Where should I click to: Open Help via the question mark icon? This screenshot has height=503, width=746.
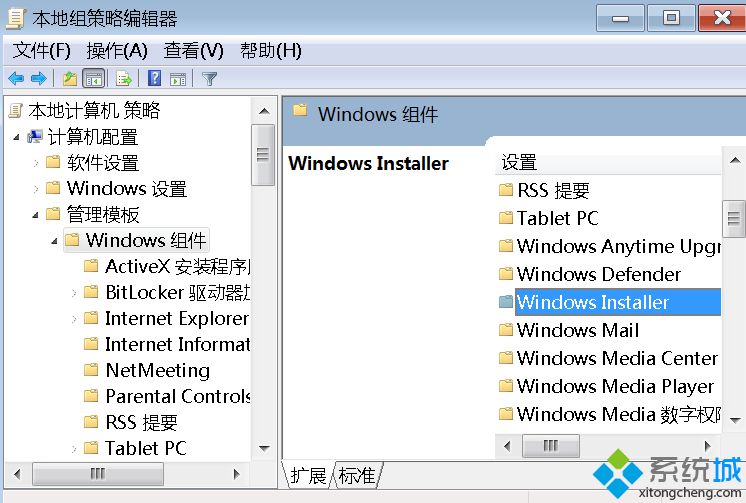point(155,78)
